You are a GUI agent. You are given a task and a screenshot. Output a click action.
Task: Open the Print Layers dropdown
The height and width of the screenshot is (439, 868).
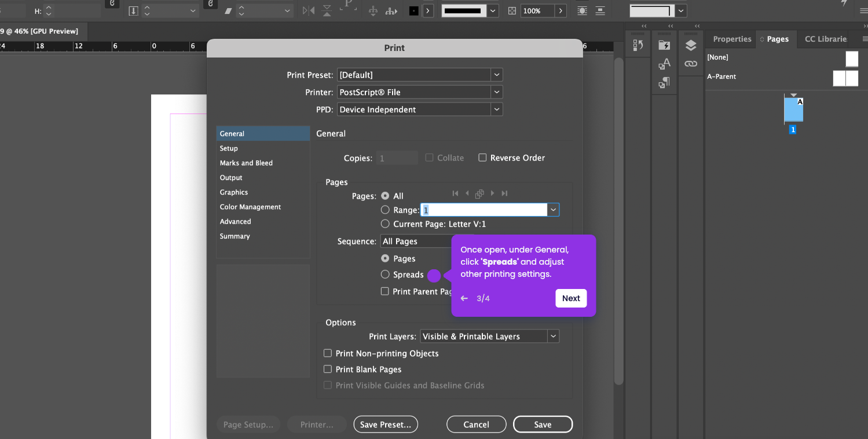pos(490,336)
